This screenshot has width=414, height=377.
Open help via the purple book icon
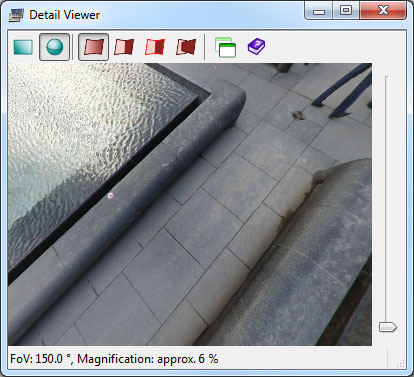[256, 47]
